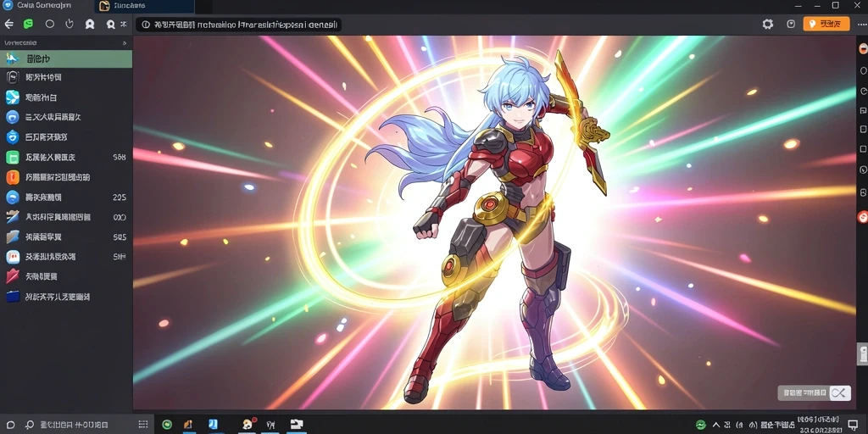Viewport: 868px width, 434px height.
Task: Click the shuffle button at bottom right of image
Action: [x=839, y=393]
